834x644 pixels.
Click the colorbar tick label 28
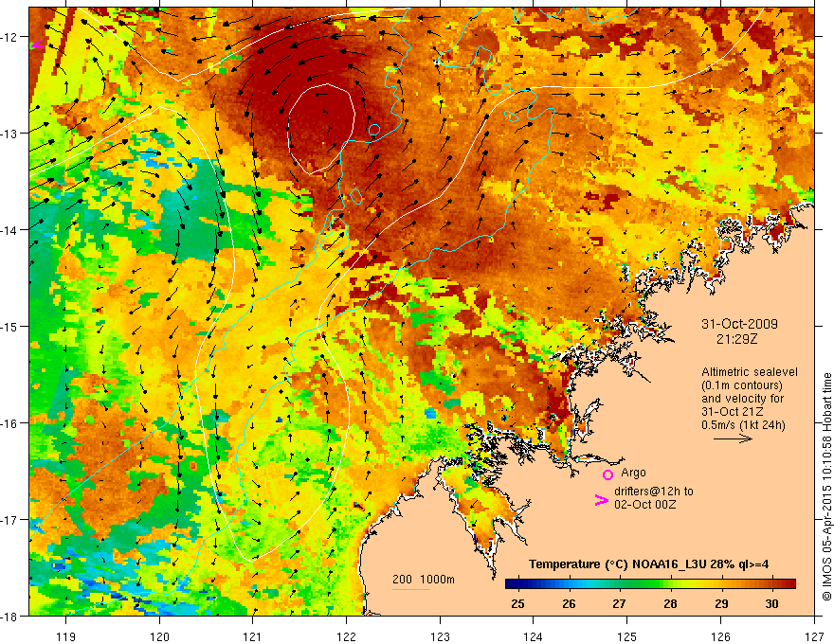click(x=670, y=603)
